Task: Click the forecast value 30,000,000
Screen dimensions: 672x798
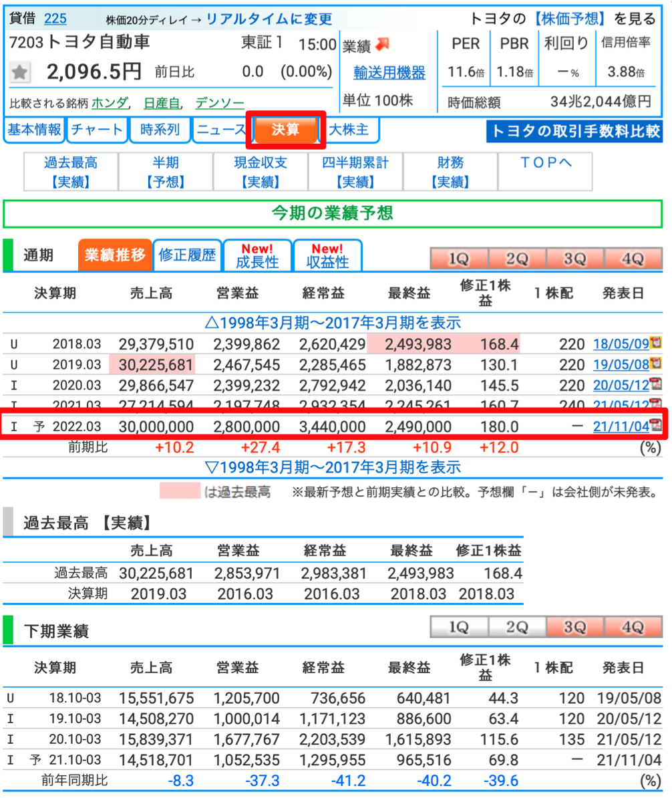Action: point(156,426)
